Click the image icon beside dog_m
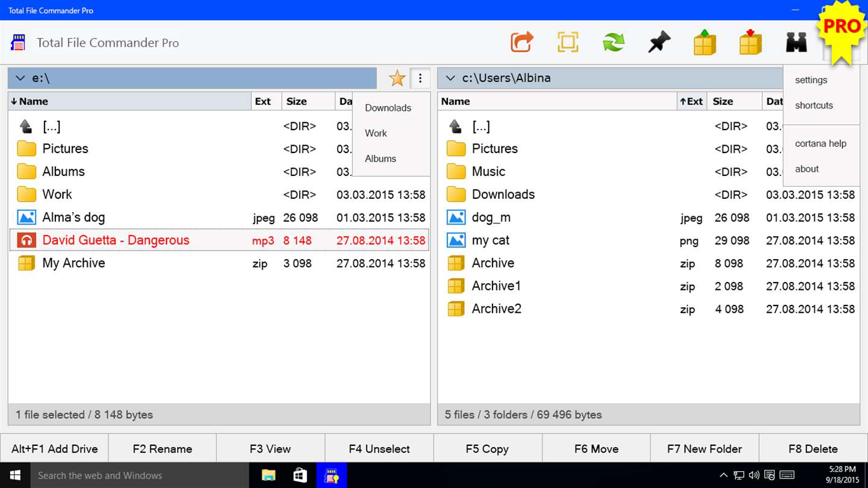868x488 pixels. [456, 217]
